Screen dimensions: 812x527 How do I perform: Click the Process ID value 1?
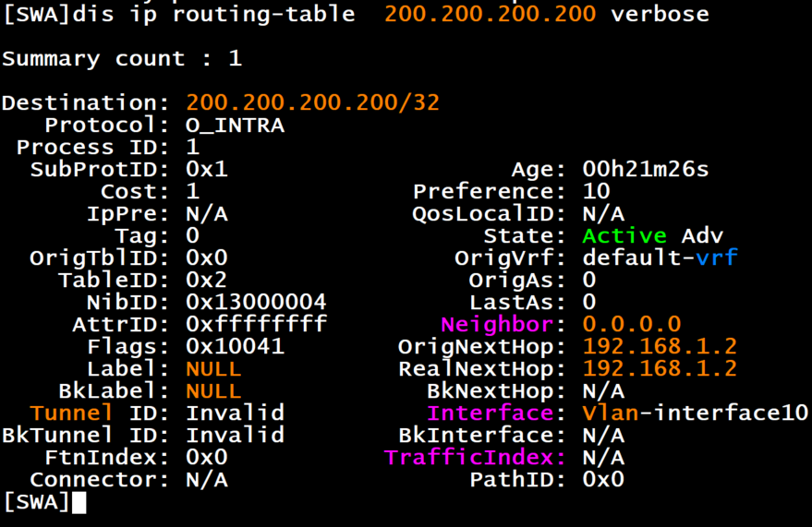(x=193, y=147)
